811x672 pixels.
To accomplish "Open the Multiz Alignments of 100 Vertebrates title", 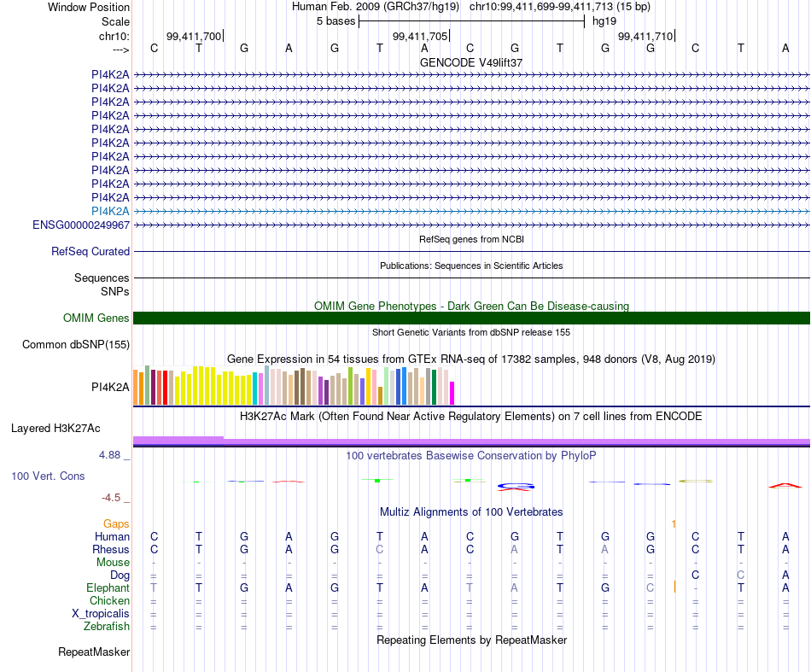I will pyautogui.click(x=471, y=512).
